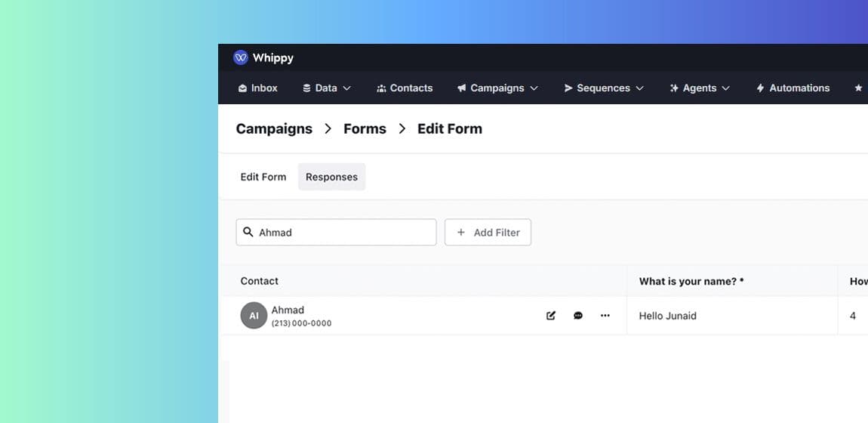Click the Automations lightning bolt icon
Image resolution: width=868 pixels, height=423 pixels.
pyautogui.click(x=760, y=88)
